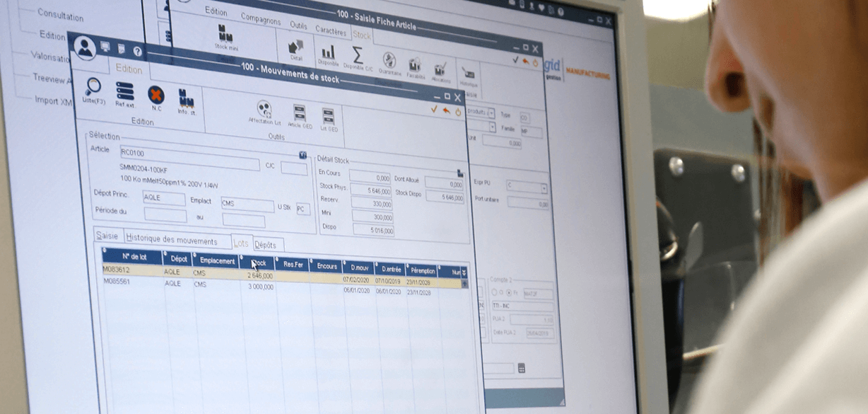Open Détail in Saisie Fiche Article ribbon
The width and height of the screenshot is (868, 414).
(296, 50)
